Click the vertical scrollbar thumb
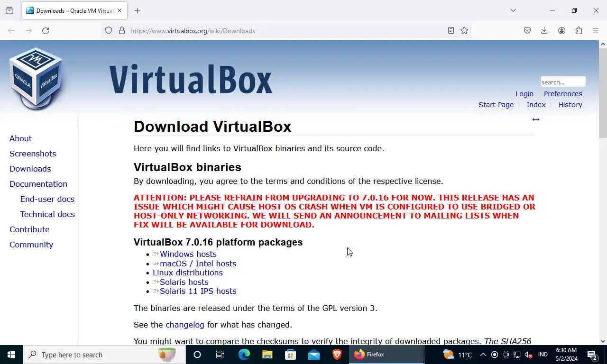Screen dimensions: 607x364 click(603, 93)
